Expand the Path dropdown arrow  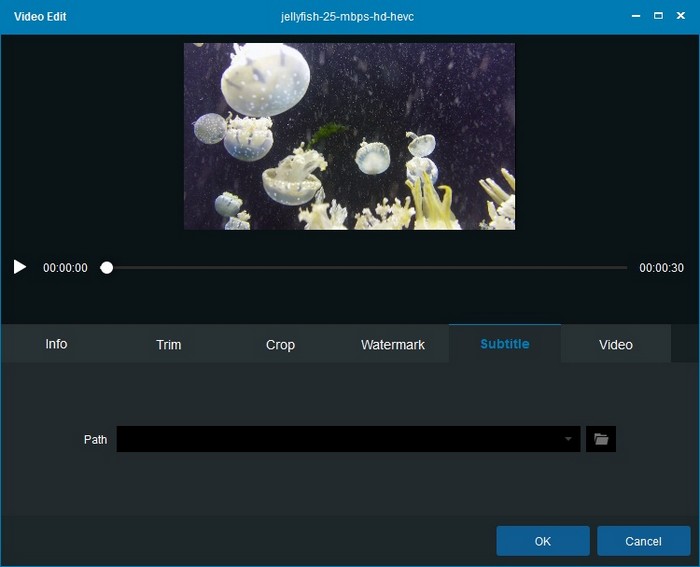[x=568, y=439]
